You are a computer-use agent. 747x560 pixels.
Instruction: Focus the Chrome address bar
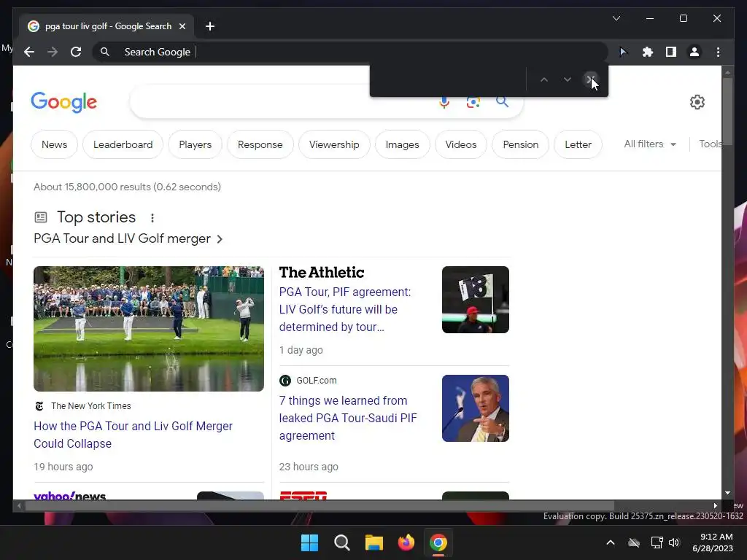click(x=350, y=52)
